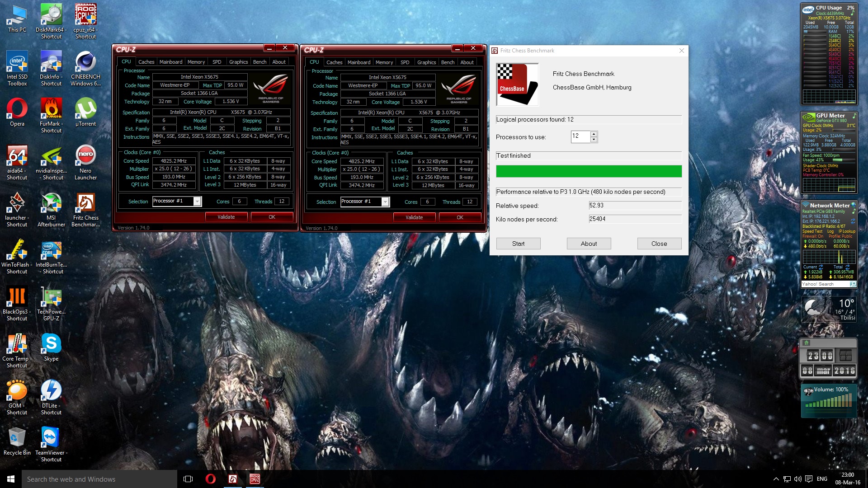
Task: Click Opera icon in taskbar
Action: (211, 479)
